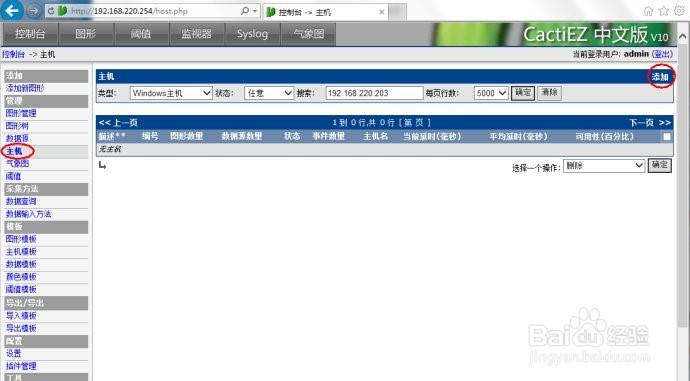Sort by 可用性(百分比) column header
This screenshot has height=381, width=690.
point(605,136)
